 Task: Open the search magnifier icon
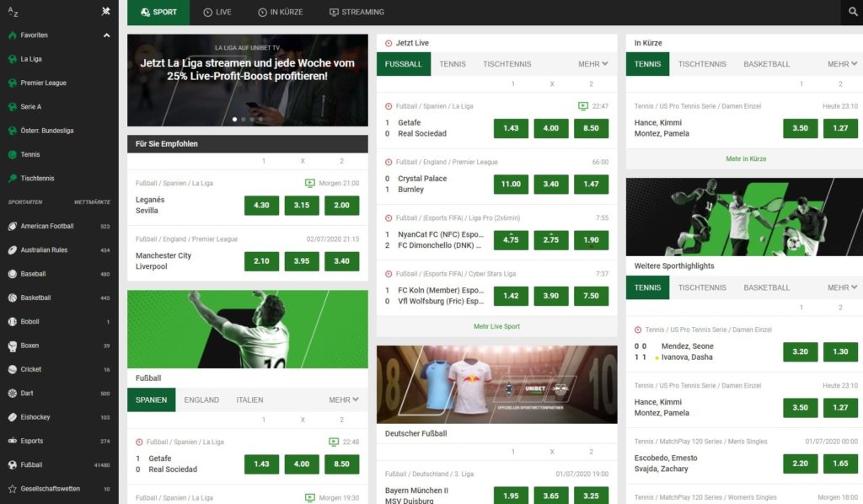pos(853,12)
